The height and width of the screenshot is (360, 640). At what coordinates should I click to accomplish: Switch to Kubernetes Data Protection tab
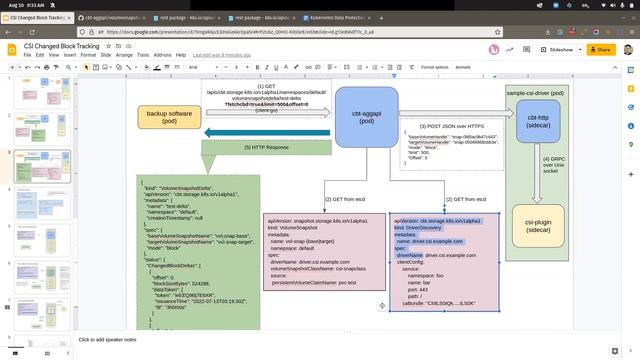[337, 18]
